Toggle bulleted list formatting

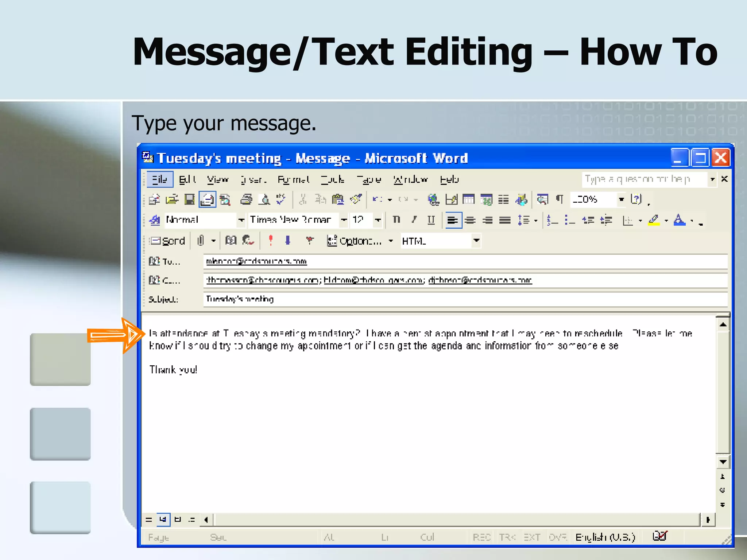[570, 220]
